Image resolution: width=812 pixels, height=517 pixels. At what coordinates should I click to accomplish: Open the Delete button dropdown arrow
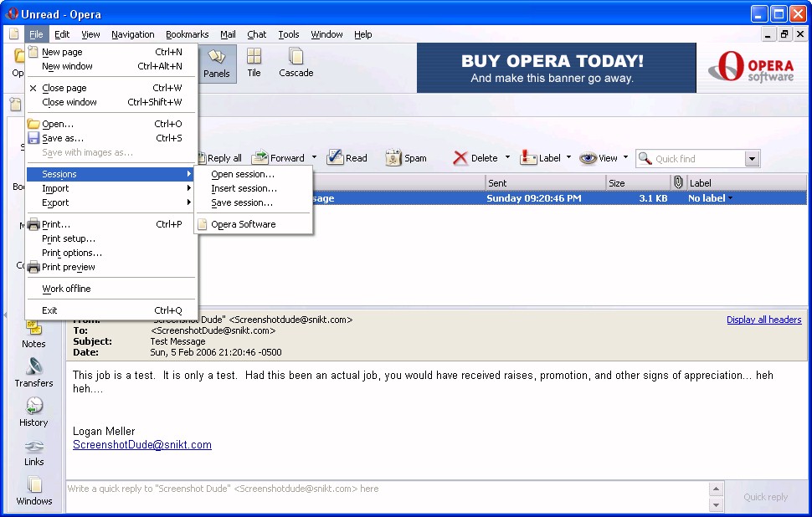[x=507, y=157]
